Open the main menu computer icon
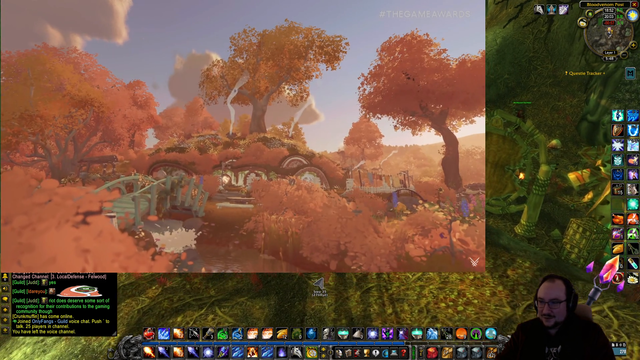The height and width of the screenshot is (360, 640). (394, 353)
